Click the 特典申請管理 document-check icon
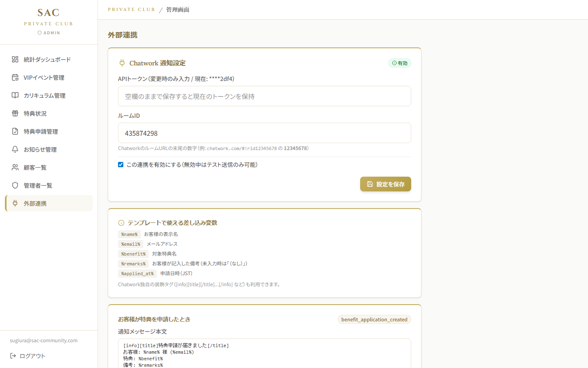This screenshot has width=588, height=368. pyautogui.click(x=15, y=131)
